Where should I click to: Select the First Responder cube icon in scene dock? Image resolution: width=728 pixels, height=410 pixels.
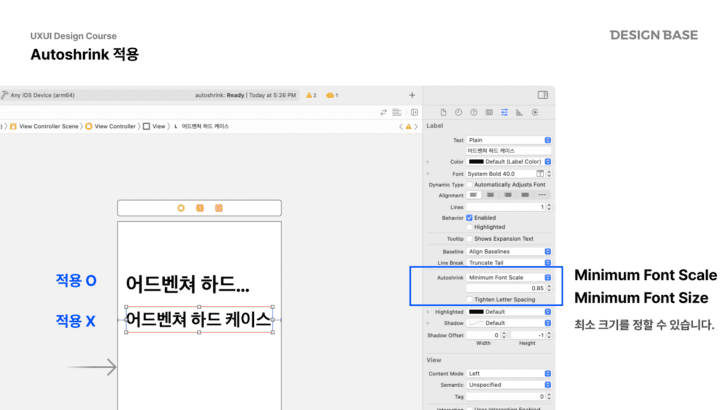[x=200, y=208]
